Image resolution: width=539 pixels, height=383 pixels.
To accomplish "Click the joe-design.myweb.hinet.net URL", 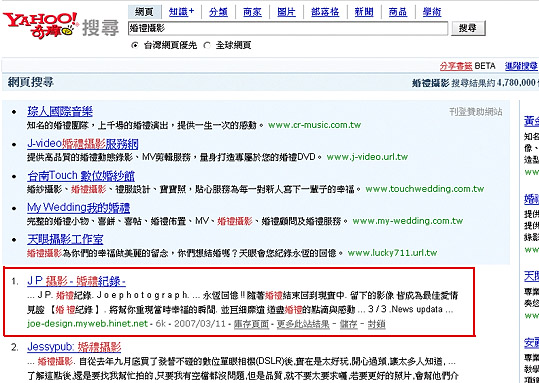I will (87, 324).
